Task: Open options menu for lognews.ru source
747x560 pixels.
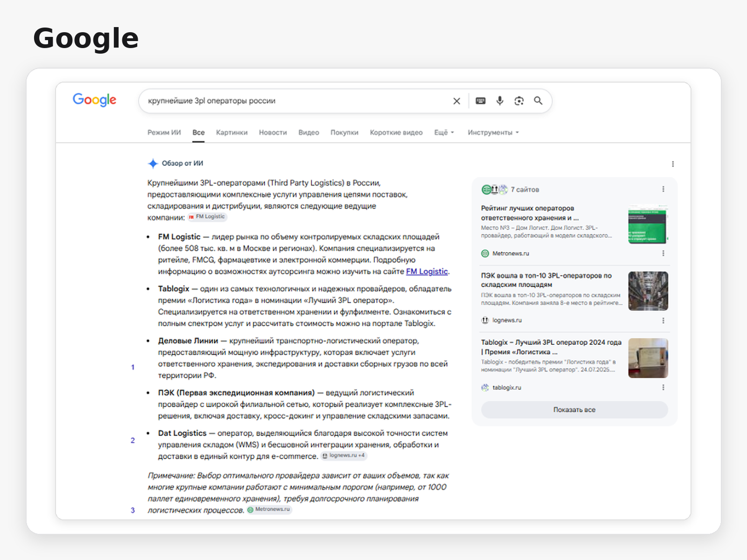Action: pyautogui.click(x=663, y=321)
